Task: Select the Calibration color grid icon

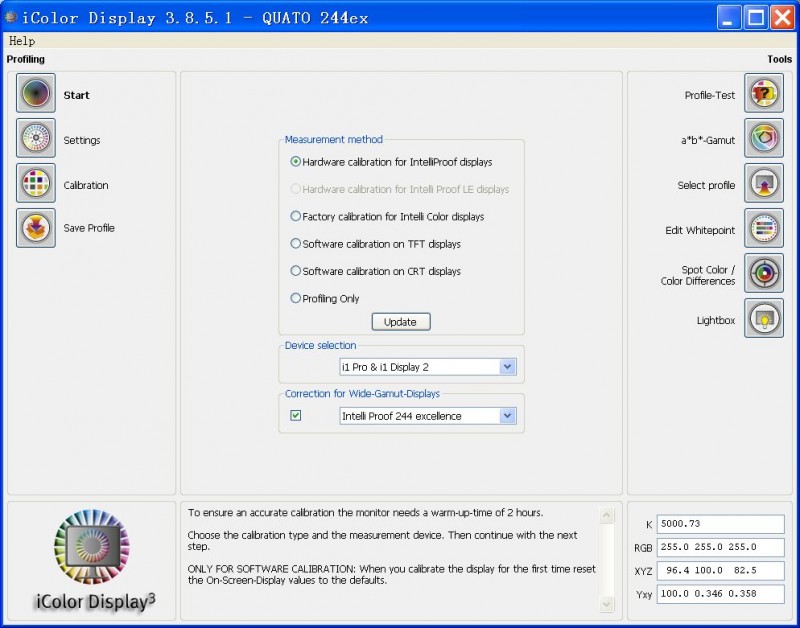Action: point(36,184)
